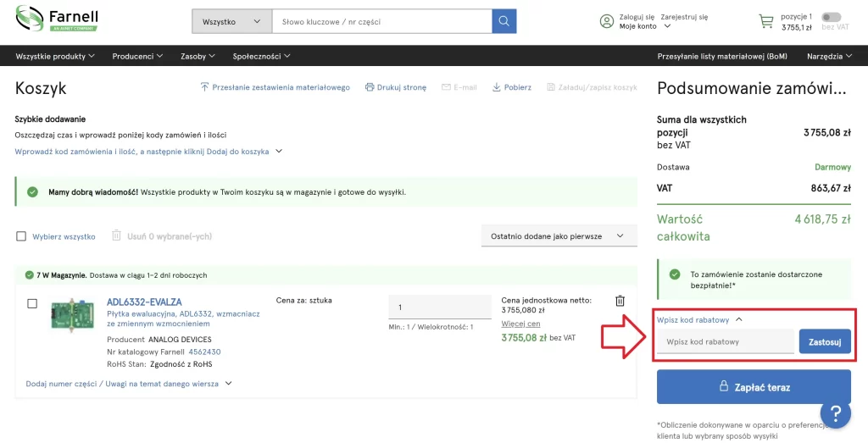Click the blue help question mark bubble
The image size is (868, 443).
tap(835, 413)
